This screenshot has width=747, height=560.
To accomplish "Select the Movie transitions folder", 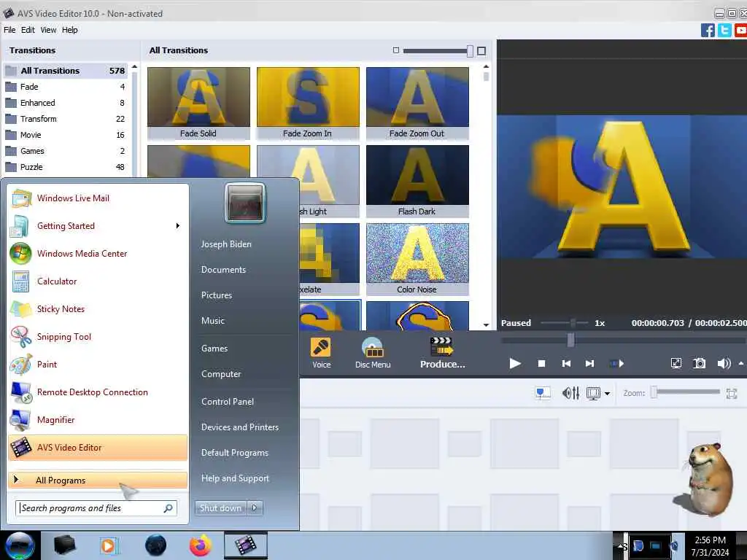I will [x=66, y=135].
